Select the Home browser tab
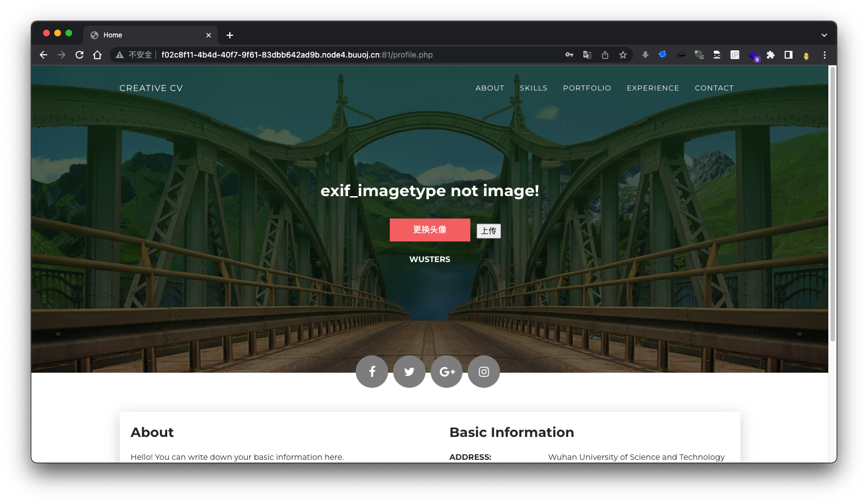 150,35
